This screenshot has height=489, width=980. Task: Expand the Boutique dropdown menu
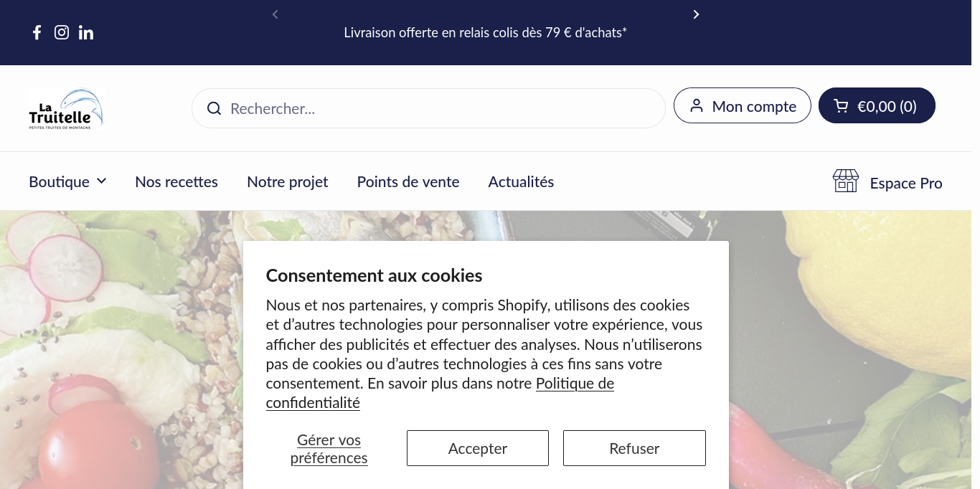[x=68, y=181]
